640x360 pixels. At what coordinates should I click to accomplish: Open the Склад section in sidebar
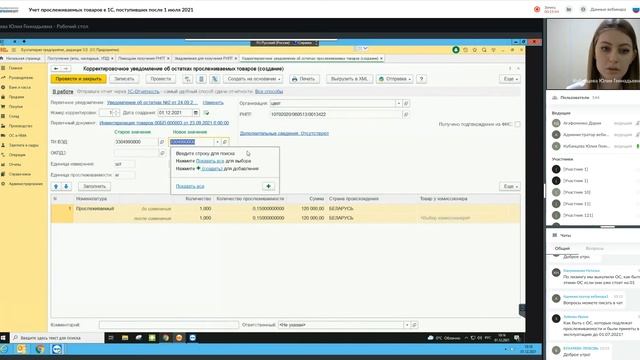click(14, 116)
